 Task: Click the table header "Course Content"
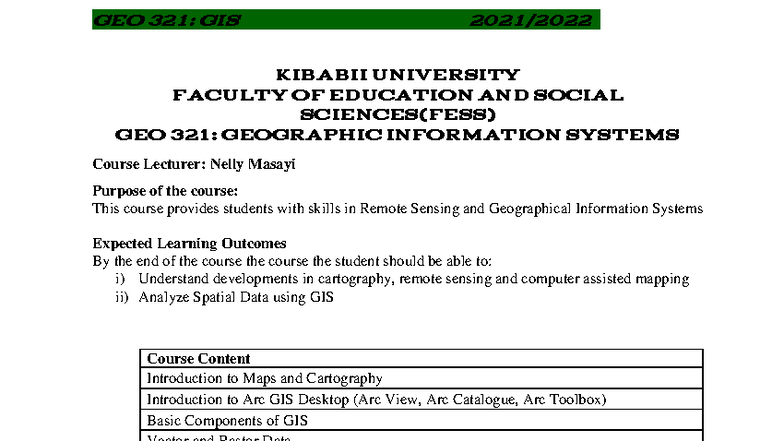[422, 358]
